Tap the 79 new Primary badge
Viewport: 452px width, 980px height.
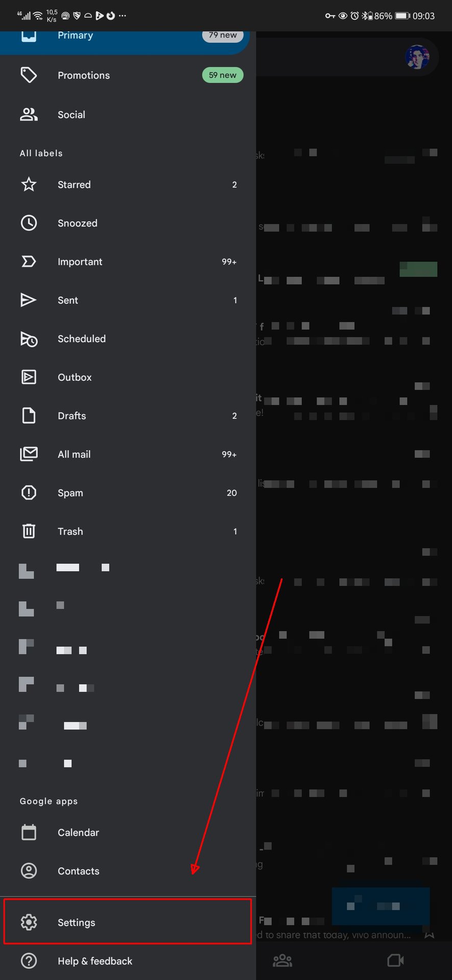[x=222, y=35]
